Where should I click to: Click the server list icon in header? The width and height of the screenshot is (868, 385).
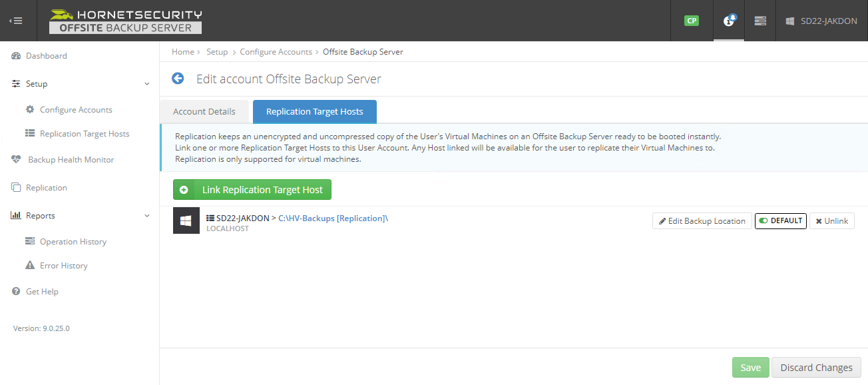tap(760, 21)
